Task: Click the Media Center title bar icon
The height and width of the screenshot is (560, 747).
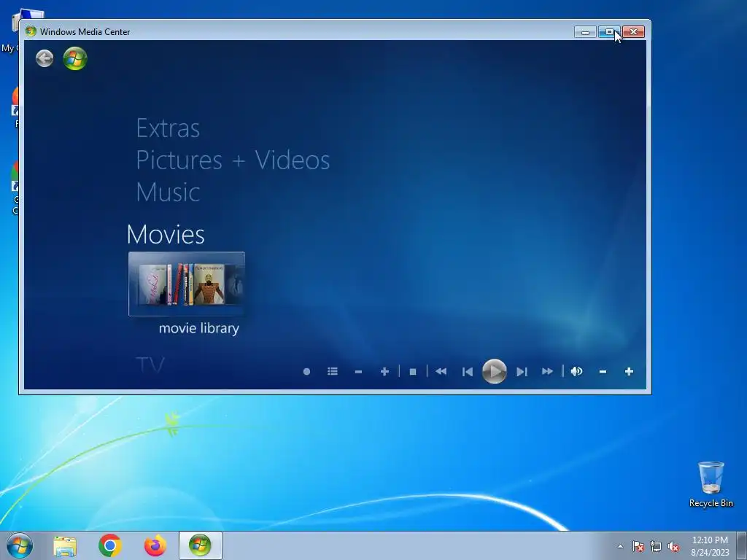Action: 31,31
